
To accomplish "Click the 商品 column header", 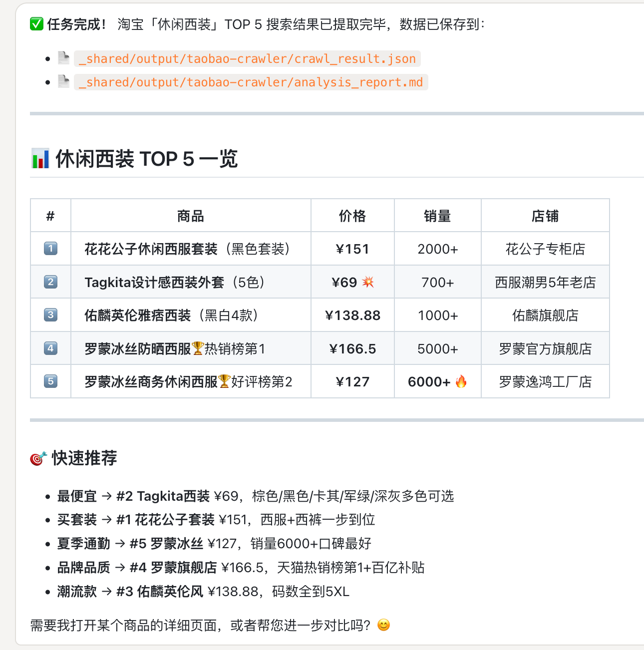I will [191, 216].
